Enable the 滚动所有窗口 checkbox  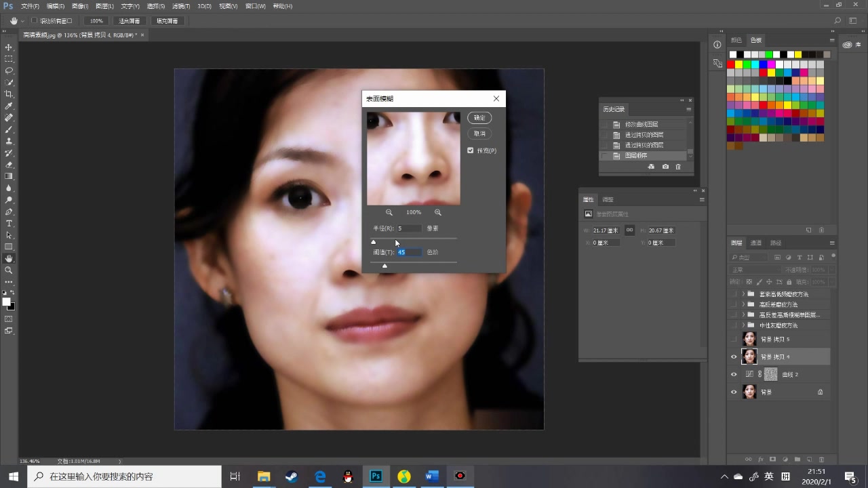(35, 21)
